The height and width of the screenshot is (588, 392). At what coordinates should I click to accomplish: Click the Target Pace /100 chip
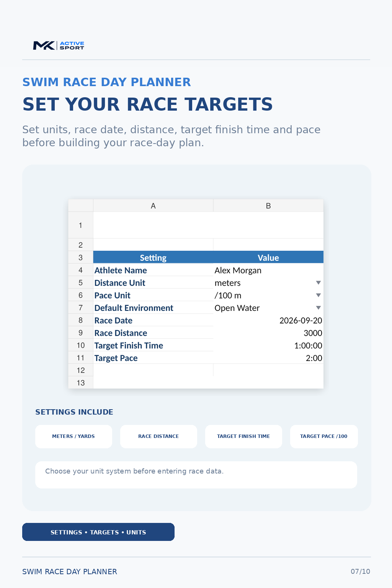pyautogui.click(x=324, y=436)
